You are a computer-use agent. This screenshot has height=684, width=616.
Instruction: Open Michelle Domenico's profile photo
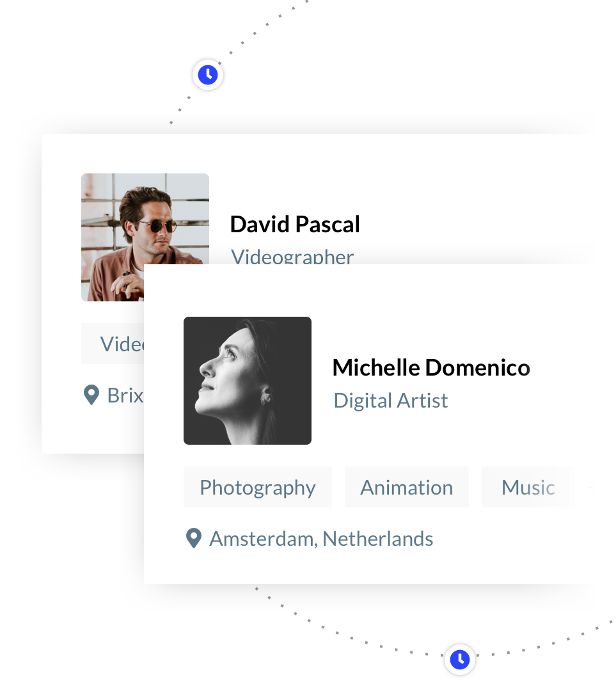(247, 380)
